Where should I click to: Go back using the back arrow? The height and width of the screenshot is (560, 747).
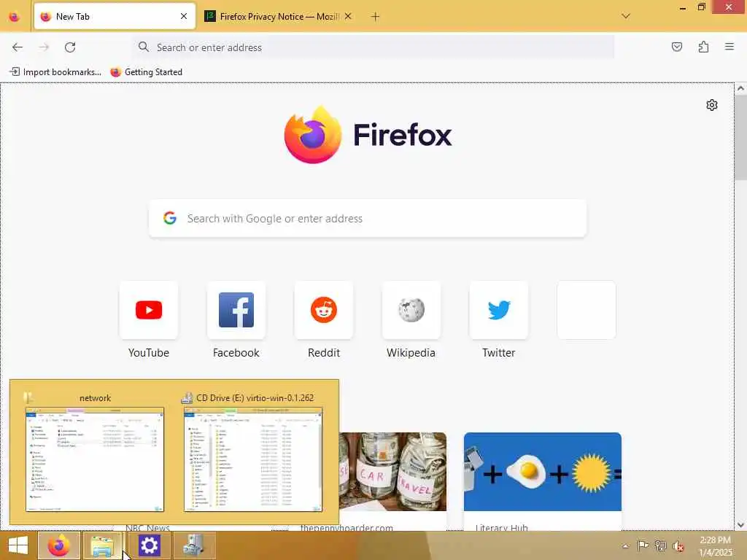[x=18, y=47]
